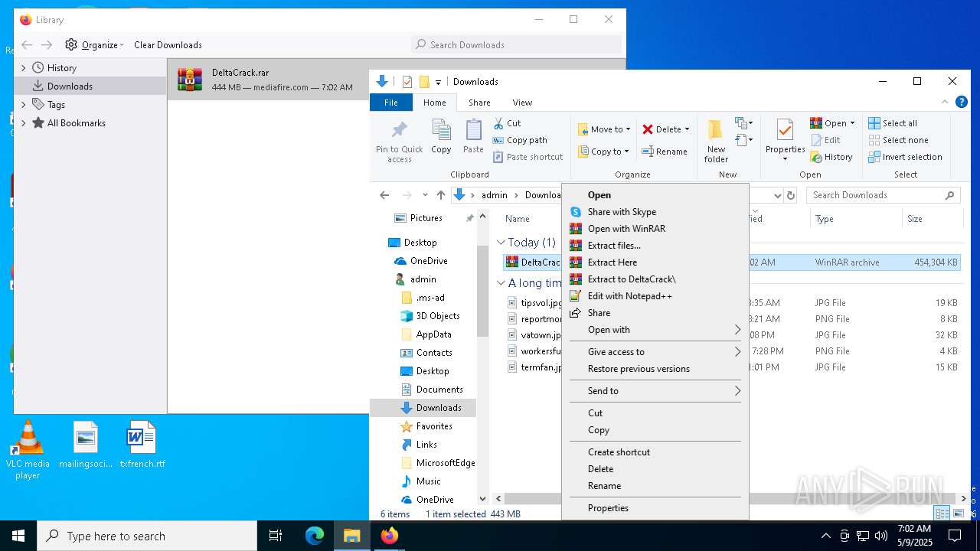980x551 pixels.
Task: Expand History in Library sidebar
Action: 23,68
